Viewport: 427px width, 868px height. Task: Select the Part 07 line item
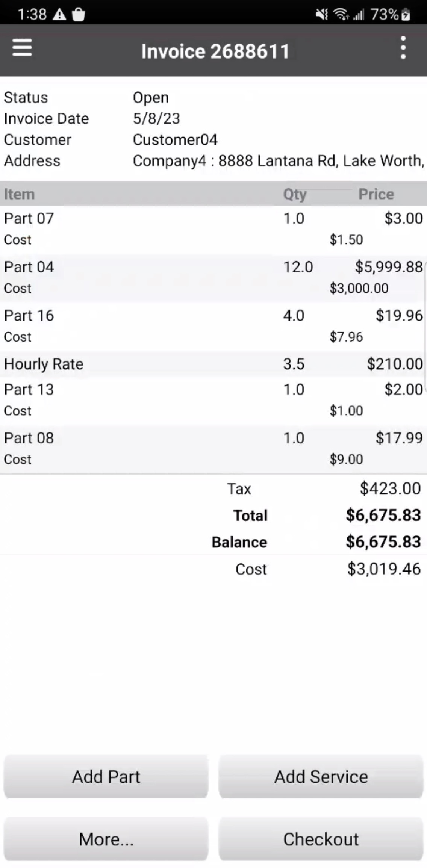coord(213,229)
